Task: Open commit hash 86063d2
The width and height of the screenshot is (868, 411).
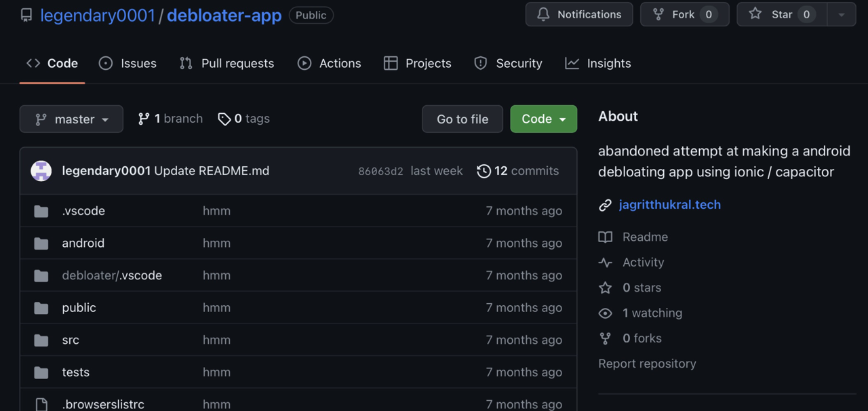Action: click(x=380, y=171)
